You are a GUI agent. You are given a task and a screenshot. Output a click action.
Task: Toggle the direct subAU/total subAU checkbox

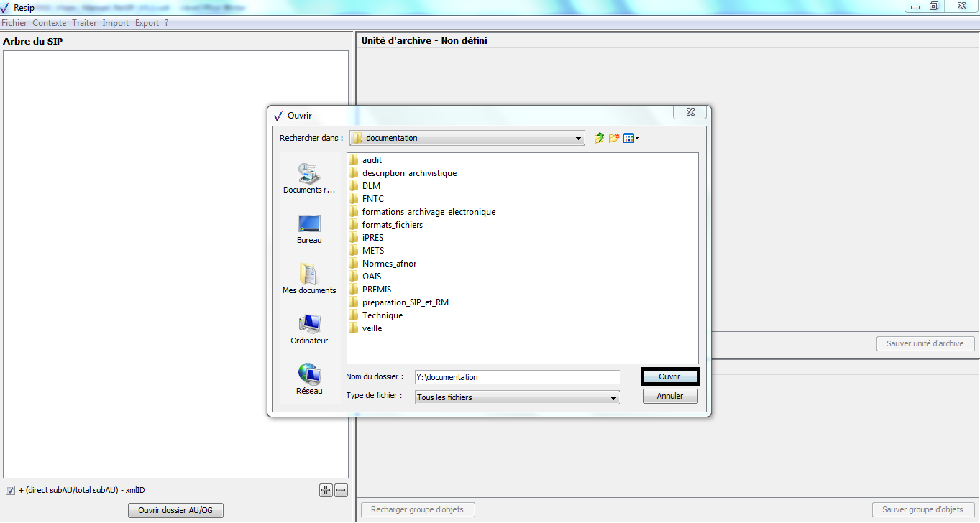point(10,490)
